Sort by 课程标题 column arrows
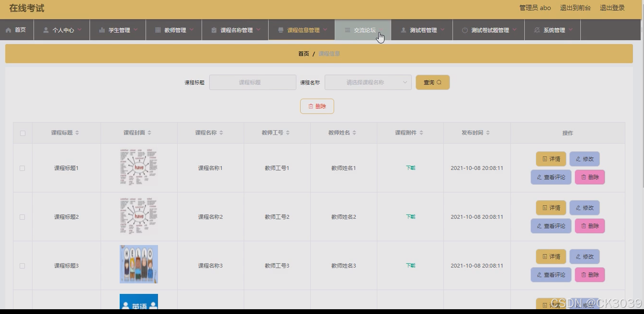This screenshot has width=644, height=314. point(77,133)
